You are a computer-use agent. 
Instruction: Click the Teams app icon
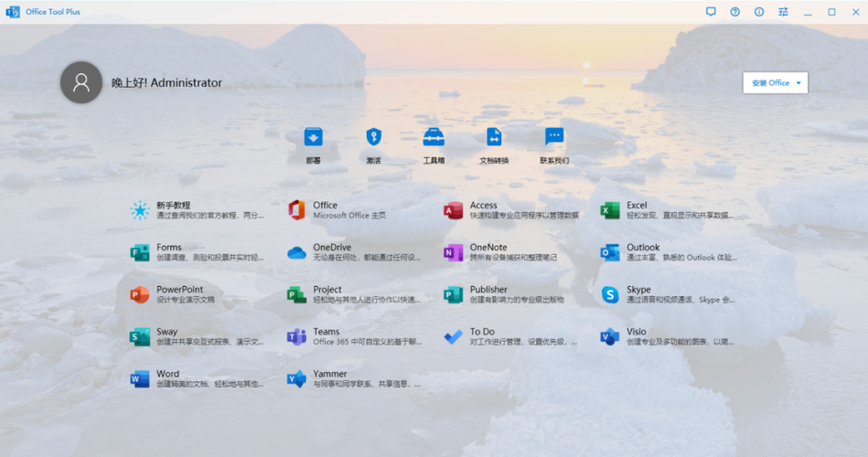coord(296,336)
